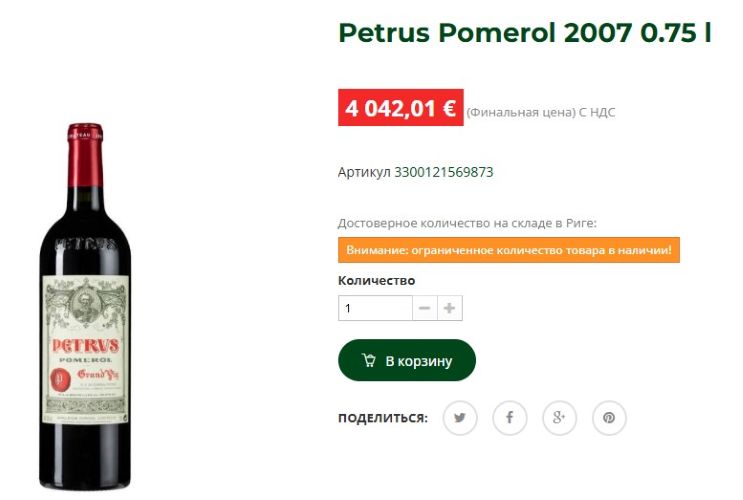Click the Количество label

point(376,281)
